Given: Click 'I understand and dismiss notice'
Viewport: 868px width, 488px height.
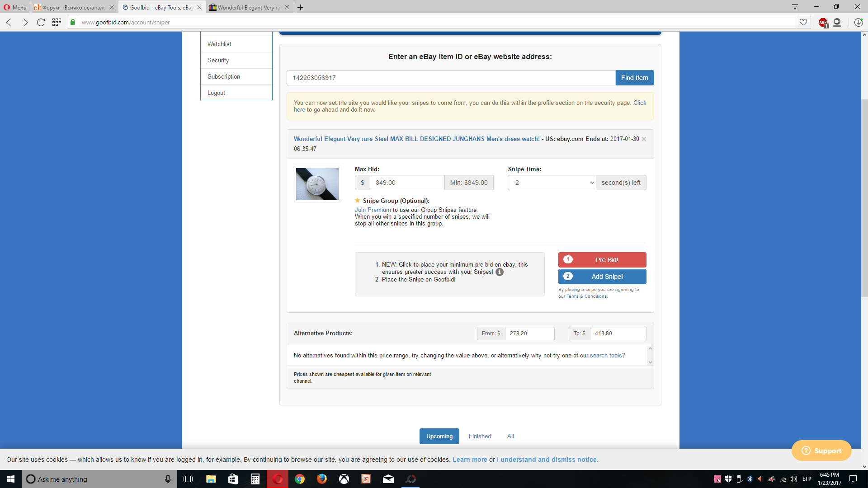Looking at the screenshot, I should point(547,460).
